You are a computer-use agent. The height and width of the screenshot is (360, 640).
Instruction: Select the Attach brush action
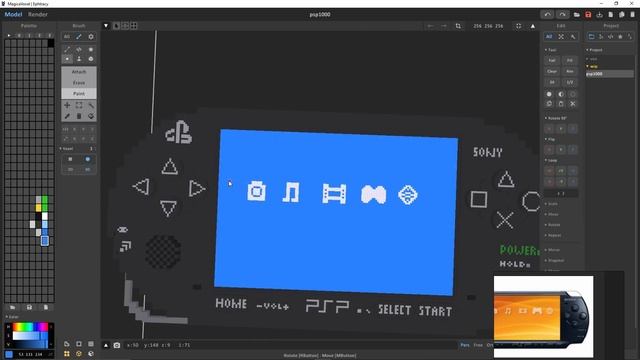point(79,72)
